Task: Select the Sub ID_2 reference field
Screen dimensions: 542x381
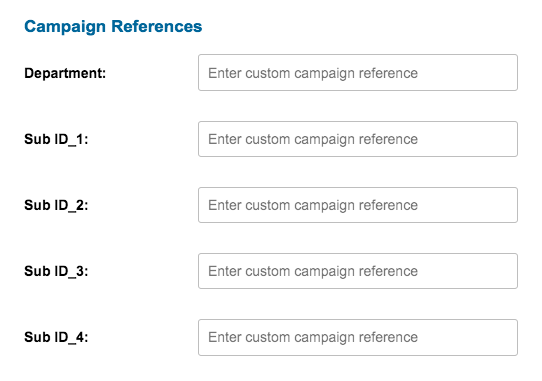Action: tap(358, 205)
